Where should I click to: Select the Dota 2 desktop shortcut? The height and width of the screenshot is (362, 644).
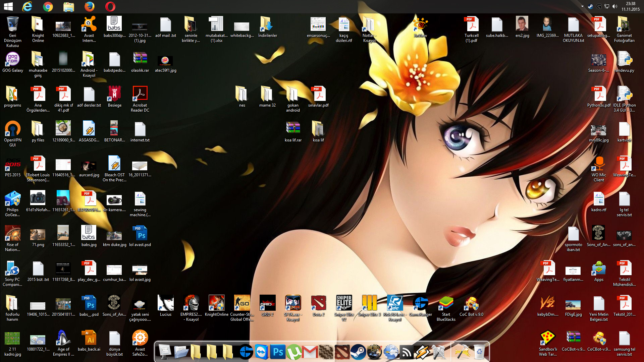(319, 306)
